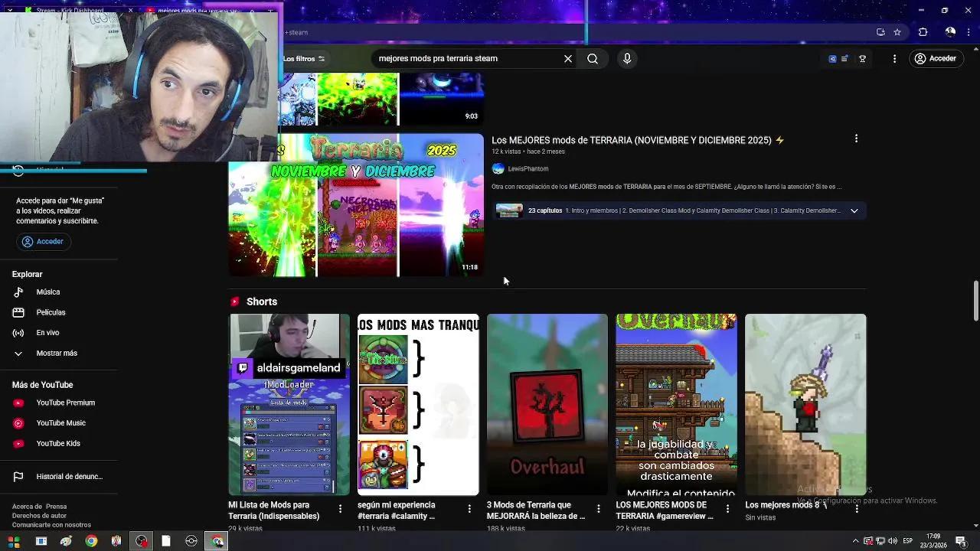Open the Chrome three-dot menu
This screenshot has height=551, width=980.
pyautogui.click(x=969, y=32)
